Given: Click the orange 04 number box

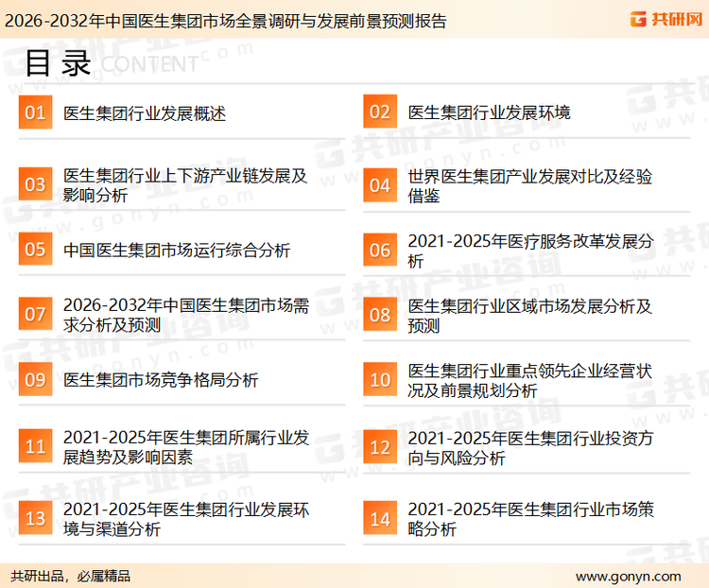Looking at the screenshot, I should pos(380,185).
